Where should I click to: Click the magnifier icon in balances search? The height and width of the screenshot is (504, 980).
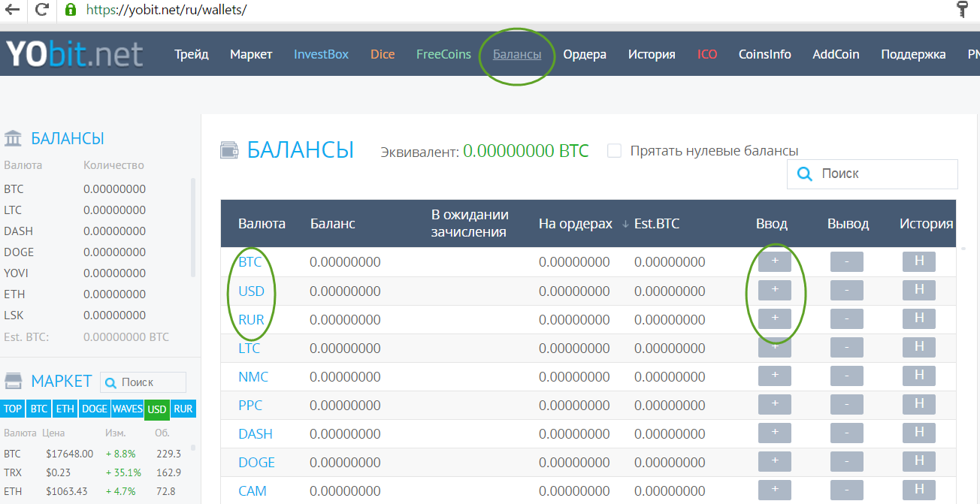click(804, 174)
